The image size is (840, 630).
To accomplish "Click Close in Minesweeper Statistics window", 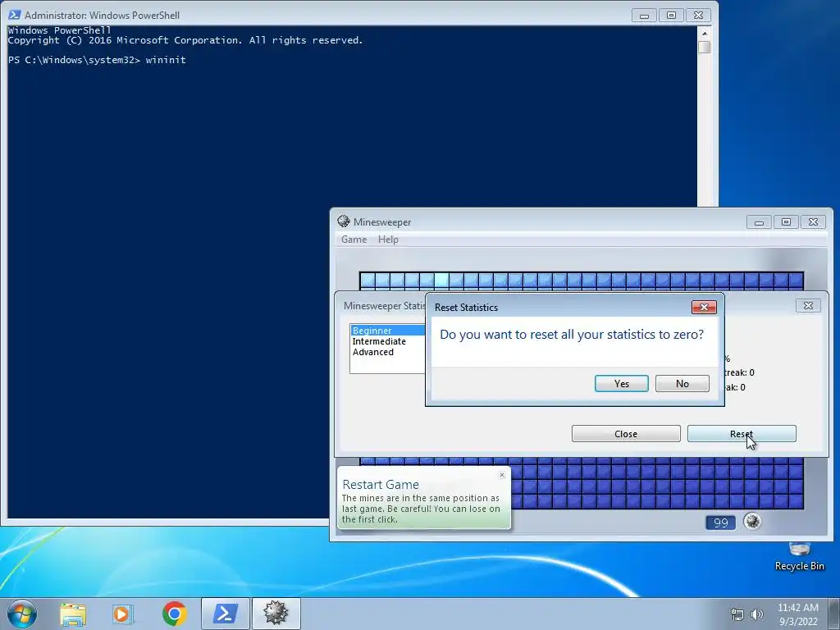I will pos(626,434).
